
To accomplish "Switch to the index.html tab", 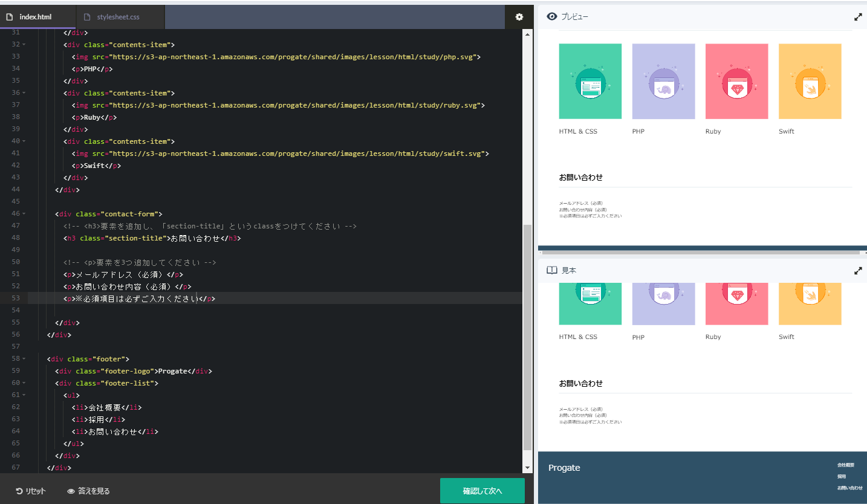I will click(x=38, y=17).
